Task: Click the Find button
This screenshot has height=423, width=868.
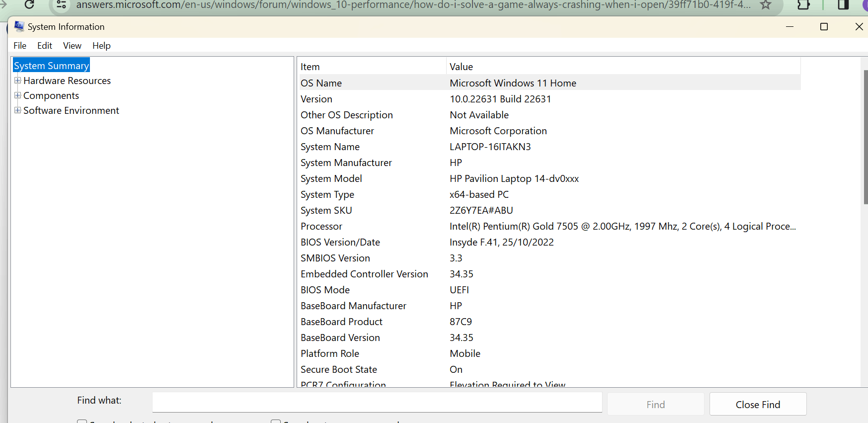Action: pyautogui.click(x=655, y=404)
